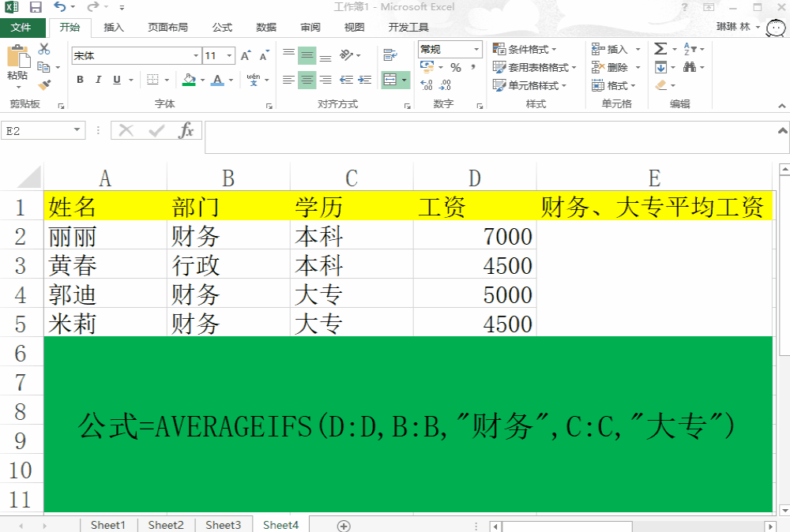The width and height of the screenshot is (790, 532).
Task: Click the Increase Decimal icon
Action: 425,84
